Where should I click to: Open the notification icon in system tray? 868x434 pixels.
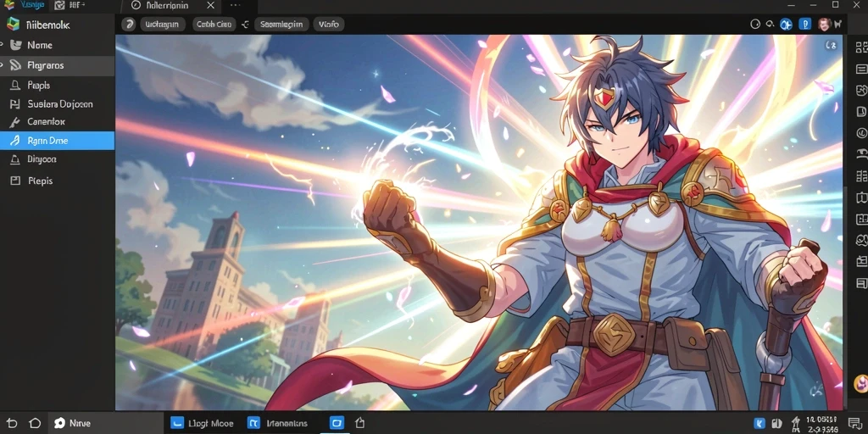pos(854,424)
